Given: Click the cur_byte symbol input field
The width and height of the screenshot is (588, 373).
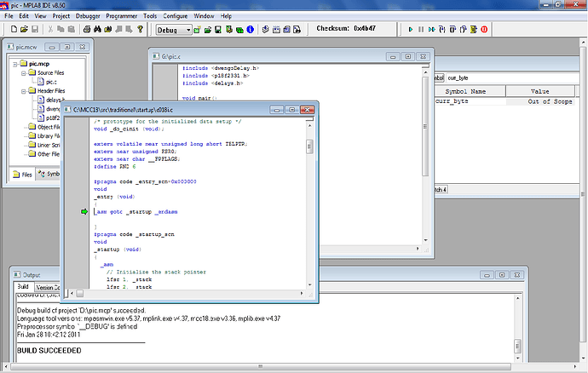Looking at the screenshot, I should [514, 78].
